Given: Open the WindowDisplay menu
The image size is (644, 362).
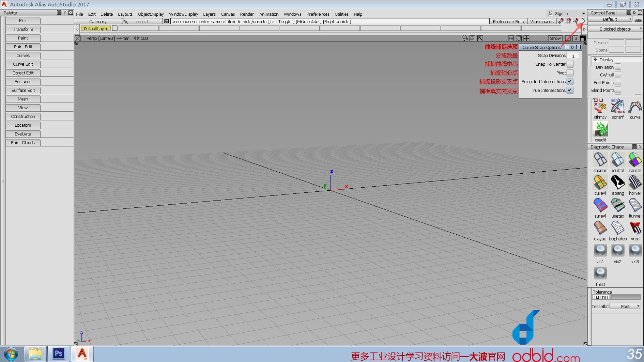Looking at the screenshot, I should click(183, 14).
